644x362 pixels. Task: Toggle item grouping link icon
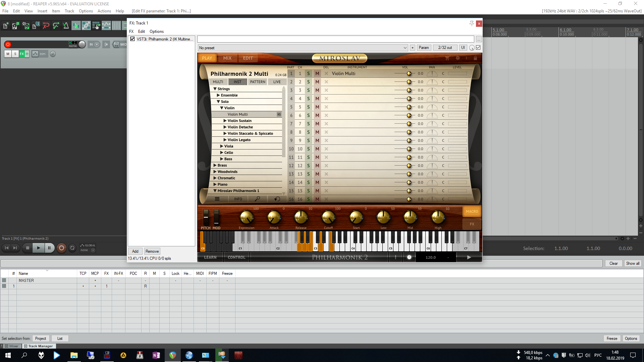point(86,25)
